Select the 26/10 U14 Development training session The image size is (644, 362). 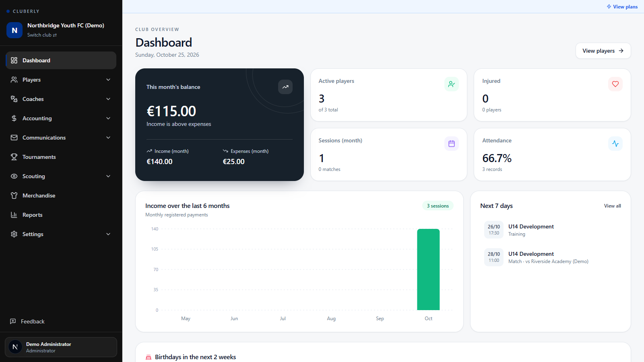click(551, 230)
